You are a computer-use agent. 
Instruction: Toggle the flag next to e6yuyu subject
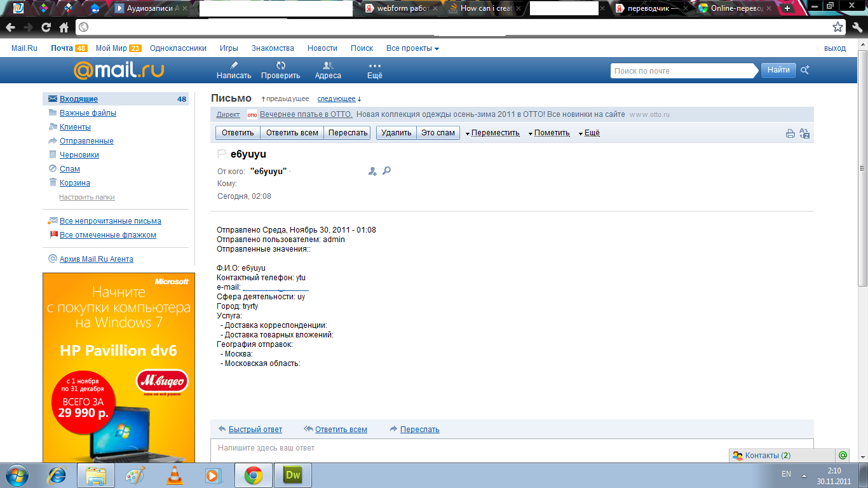222,154
